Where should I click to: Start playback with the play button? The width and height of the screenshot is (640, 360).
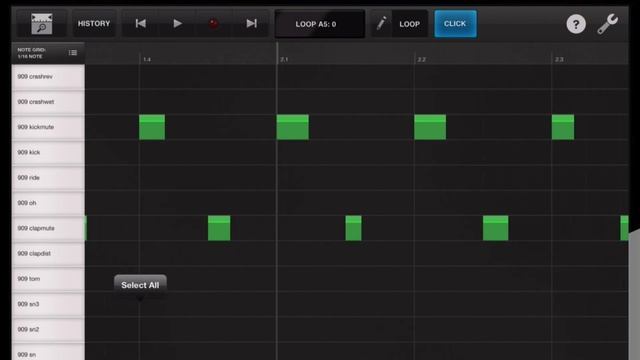177,24
